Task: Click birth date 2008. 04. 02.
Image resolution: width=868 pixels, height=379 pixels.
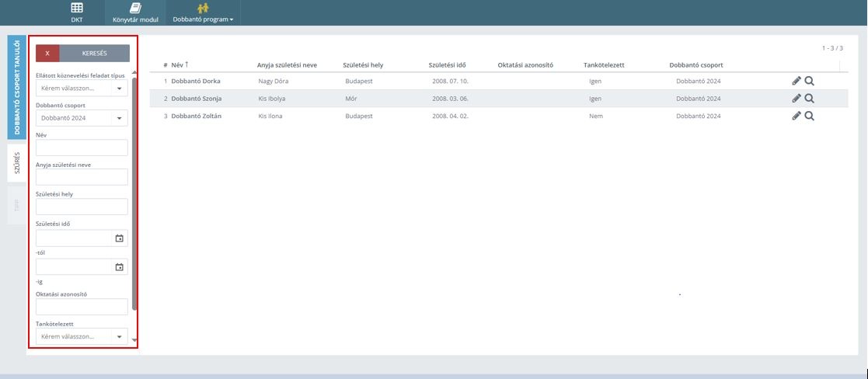Action: pos(451,116)
